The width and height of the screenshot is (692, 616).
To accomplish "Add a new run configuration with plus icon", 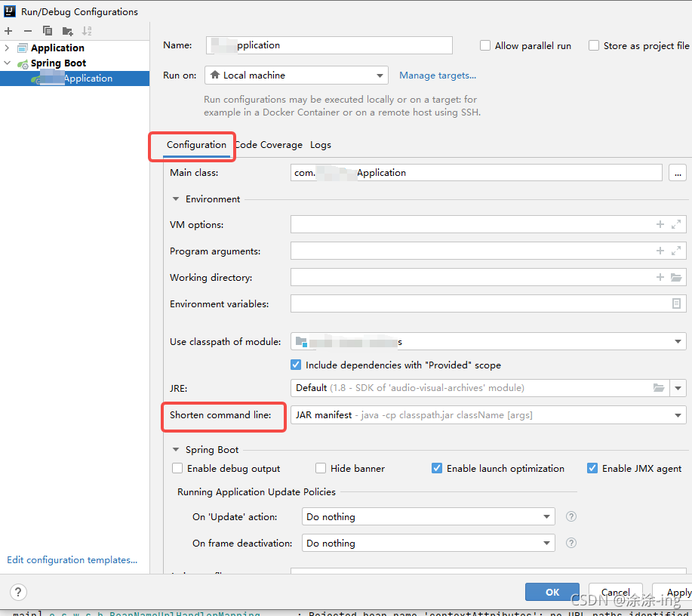I will click(8, 31).
